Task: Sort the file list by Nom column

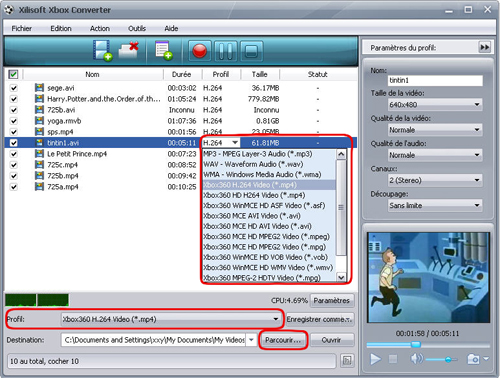Action: 92,74
